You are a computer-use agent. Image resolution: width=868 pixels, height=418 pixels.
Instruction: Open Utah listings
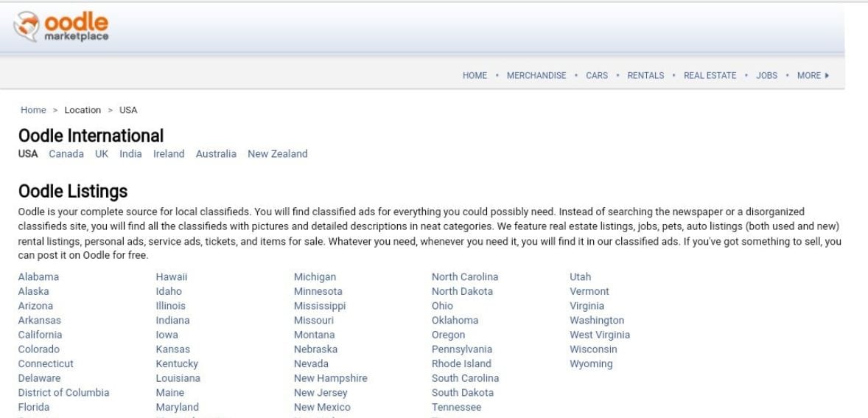tap(580, 276)
